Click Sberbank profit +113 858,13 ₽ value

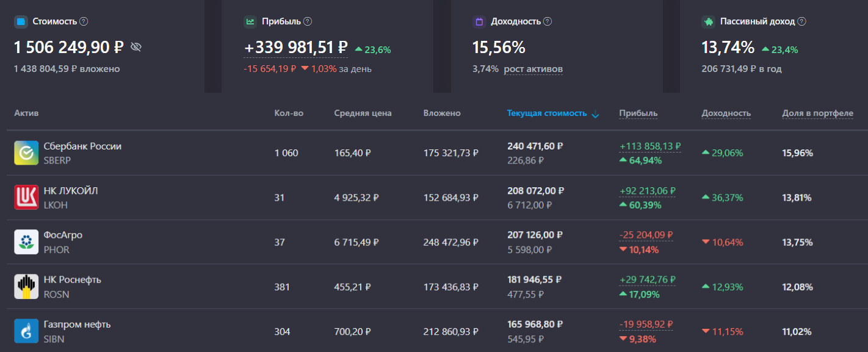(650, 146)
